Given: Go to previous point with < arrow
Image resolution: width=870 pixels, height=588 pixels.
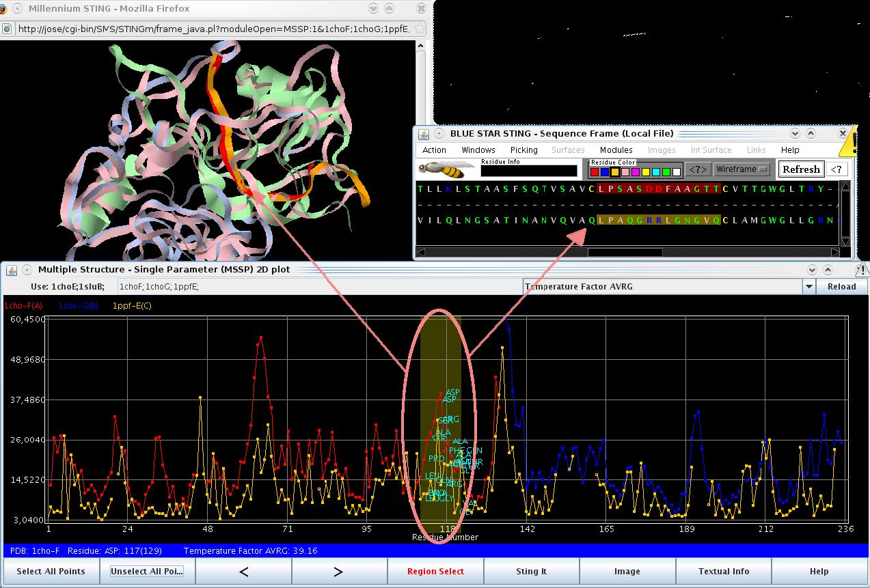Looking at the screenshot, I should click(x=244, y=572).
